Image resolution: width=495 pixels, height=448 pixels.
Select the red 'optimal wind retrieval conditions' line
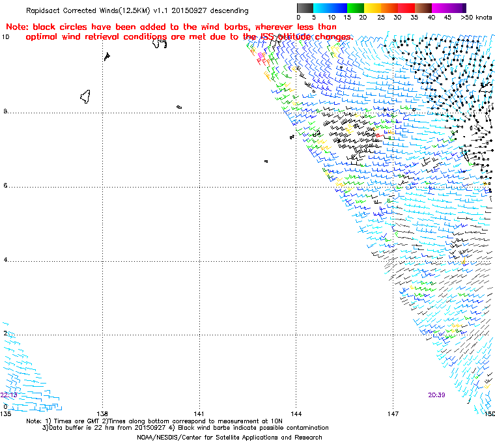tap(189, 37)
